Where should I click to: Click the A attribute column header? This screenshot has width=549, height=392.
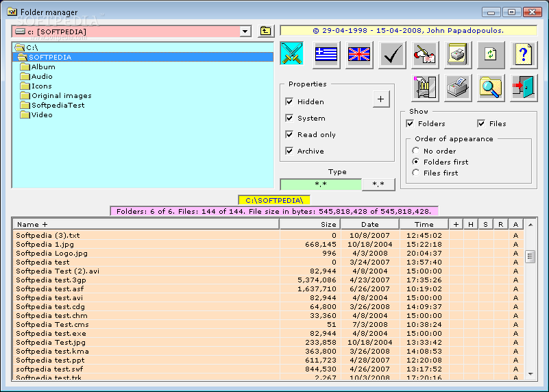(515, 224)
